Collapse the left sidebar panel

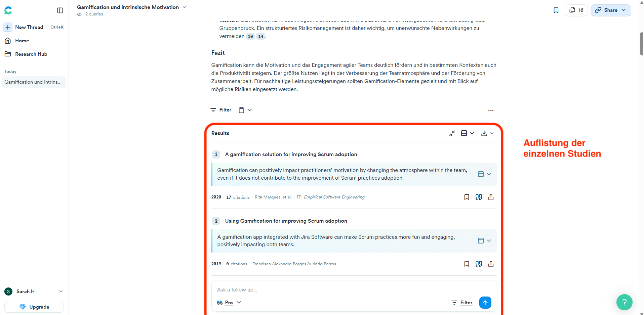point(60,10)
